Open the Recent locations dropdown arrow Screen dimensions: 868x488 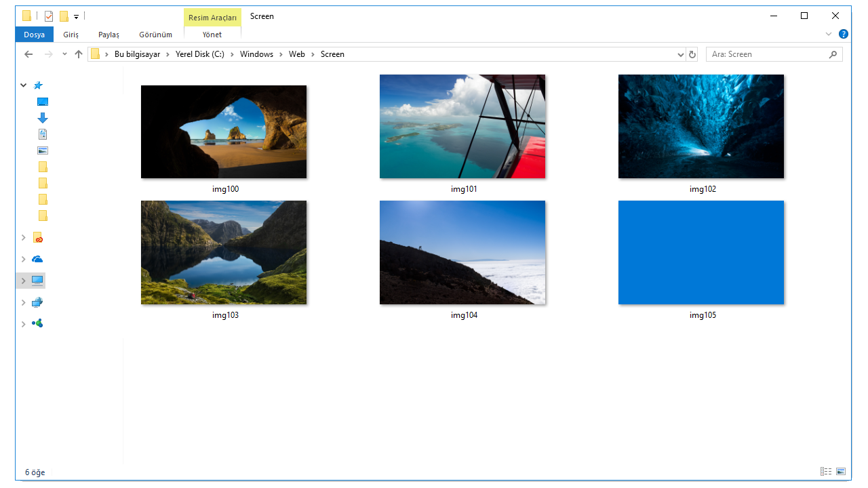(x=64, y=54)
